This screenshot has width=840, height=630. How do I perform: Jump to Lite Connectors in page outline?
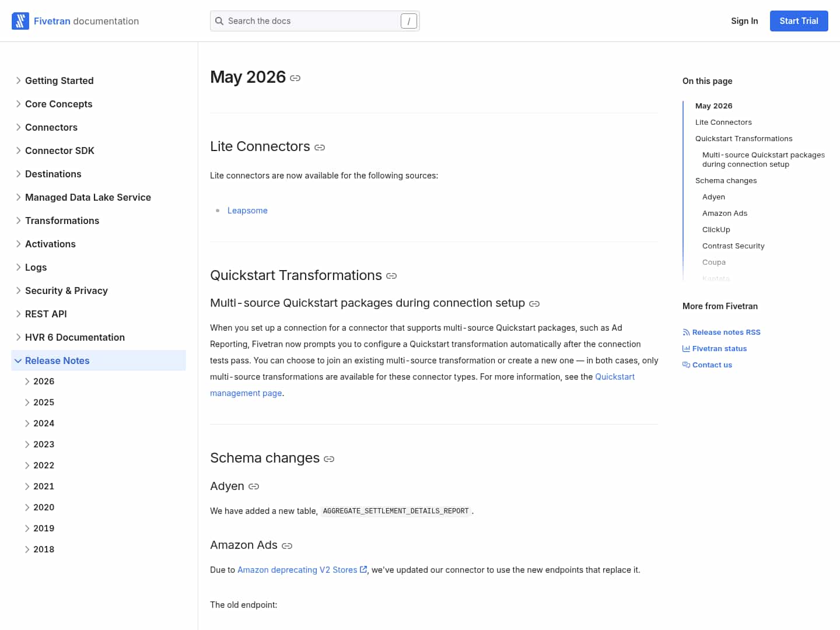(x=723, y=122)
